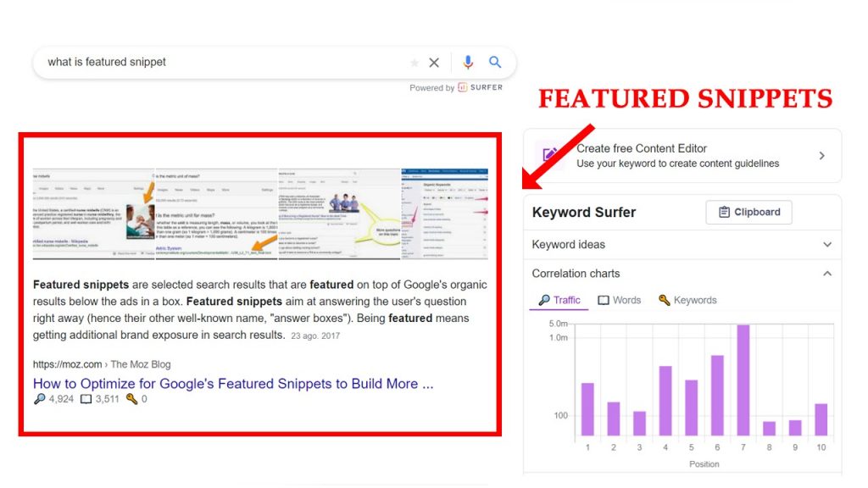Open the fourth thumbnail with blue header
Screen dimensions: 868x488
[444, 214]
